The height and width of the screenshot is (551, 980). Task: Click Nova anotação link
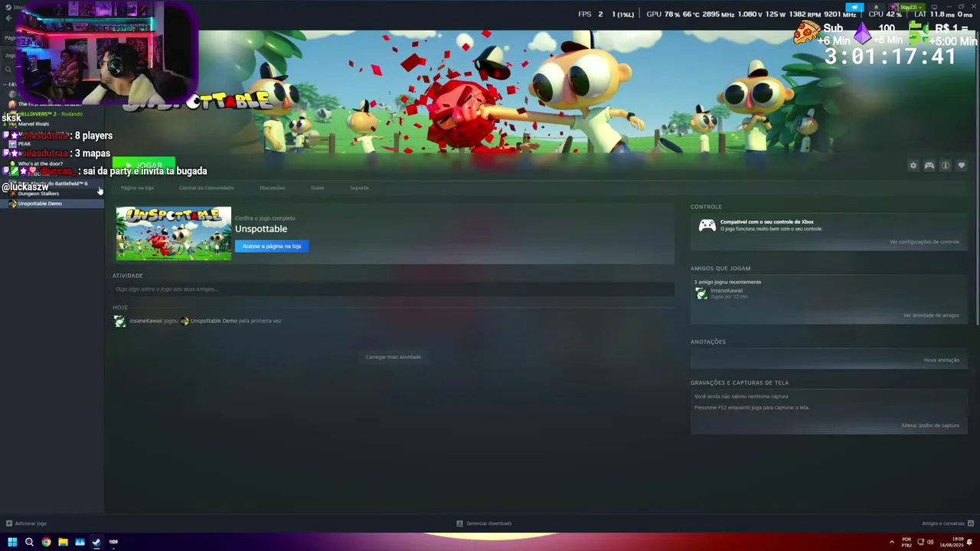tap(942, 360)
